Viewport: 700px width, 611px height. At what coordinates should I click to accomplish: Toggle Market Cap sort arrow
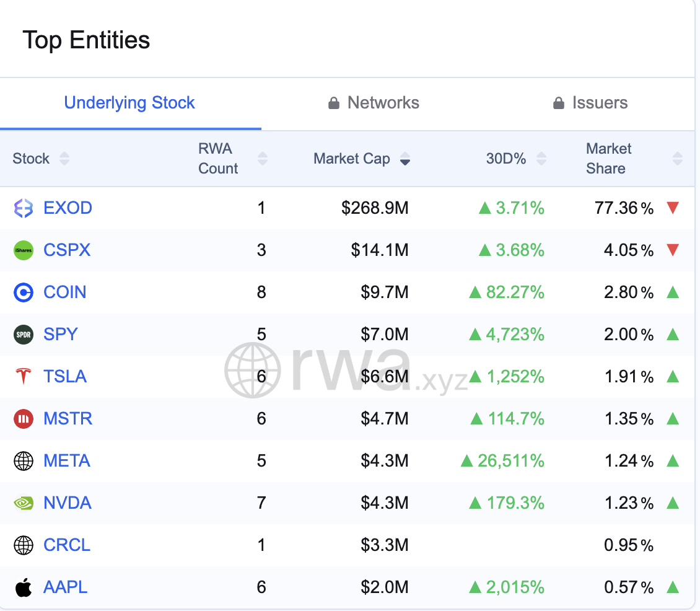pos(405,159)
